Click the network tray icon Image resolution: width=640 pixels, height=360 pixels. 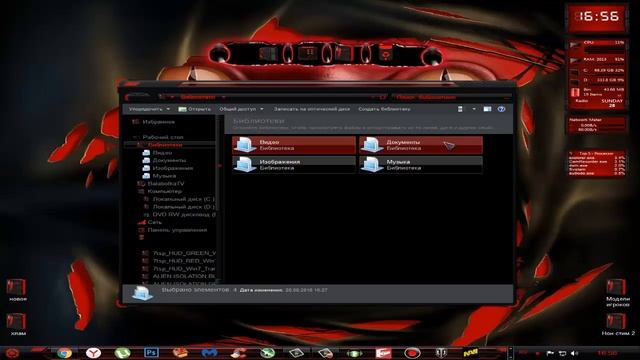pos(562,353)
